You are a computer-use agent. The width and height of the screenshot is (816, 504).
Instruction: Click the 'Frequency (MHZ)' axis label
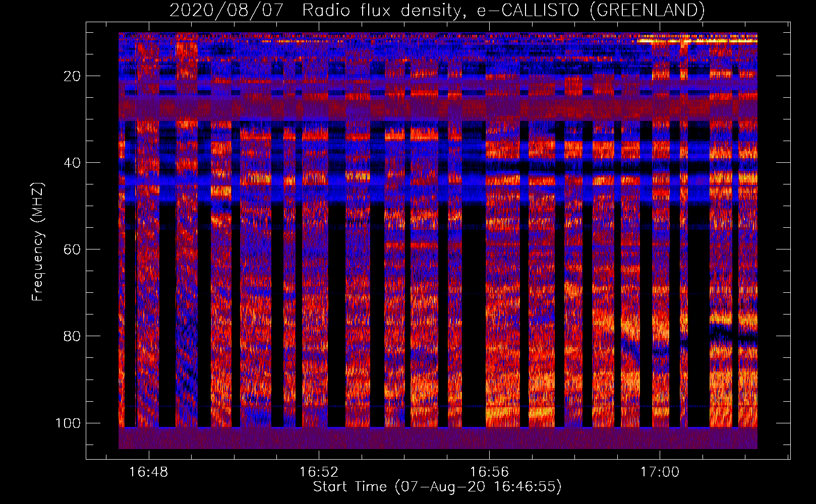click(x=38, y=242)
